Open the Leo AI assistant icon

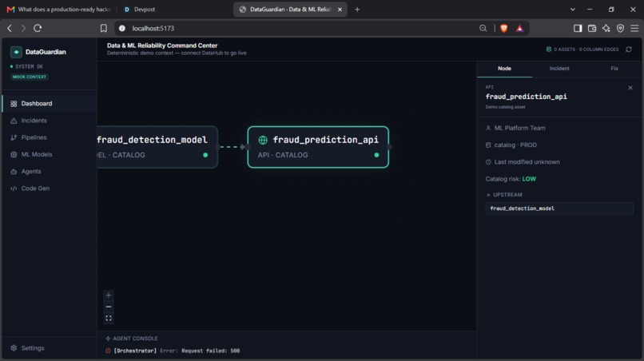tap(606, 28)
